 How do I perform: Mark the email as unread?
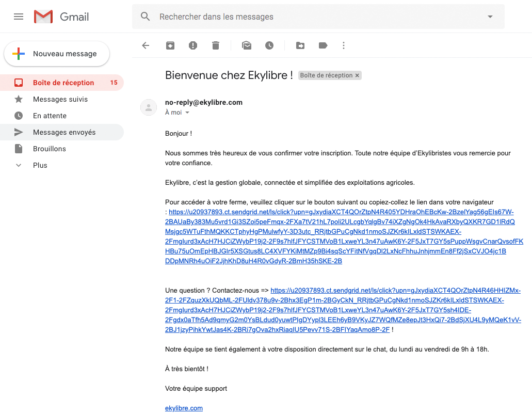(x=247, y=45)
